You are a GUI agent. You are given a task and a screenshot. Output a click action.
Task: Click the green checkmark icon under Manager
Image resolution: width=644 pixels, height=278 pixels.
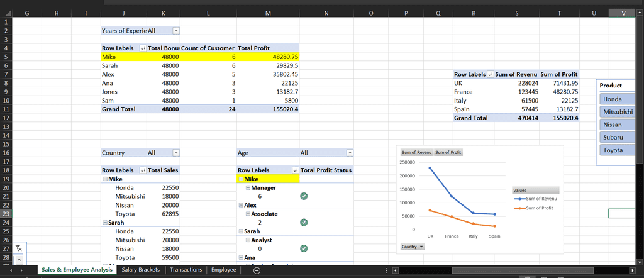(x=304, y=196)
